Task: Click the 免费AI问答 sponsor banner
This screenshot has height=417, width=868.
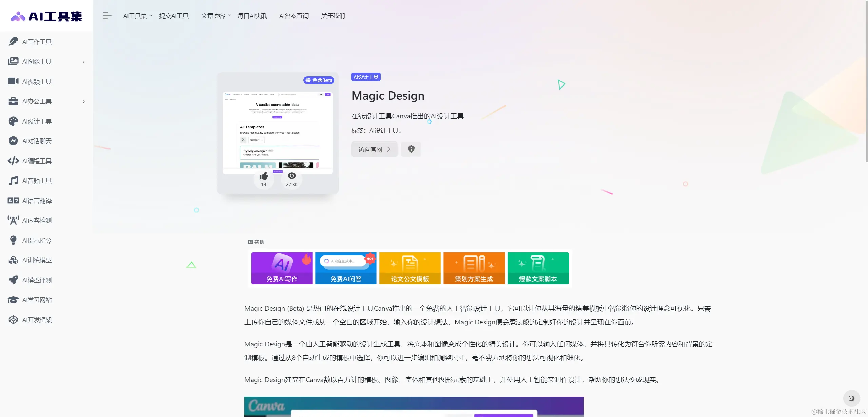Action: pyautogui.click(x=346, y=268)
